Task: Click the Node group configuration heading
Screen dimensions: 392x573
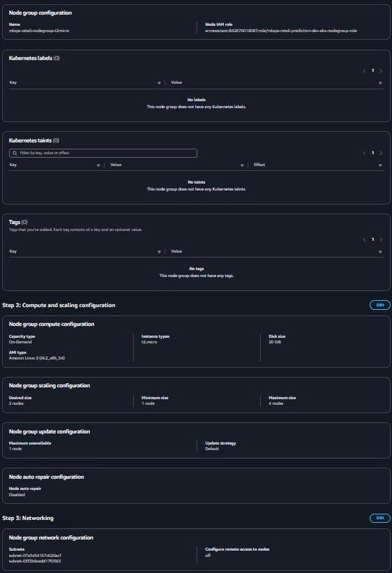Action: pos(40,13)
